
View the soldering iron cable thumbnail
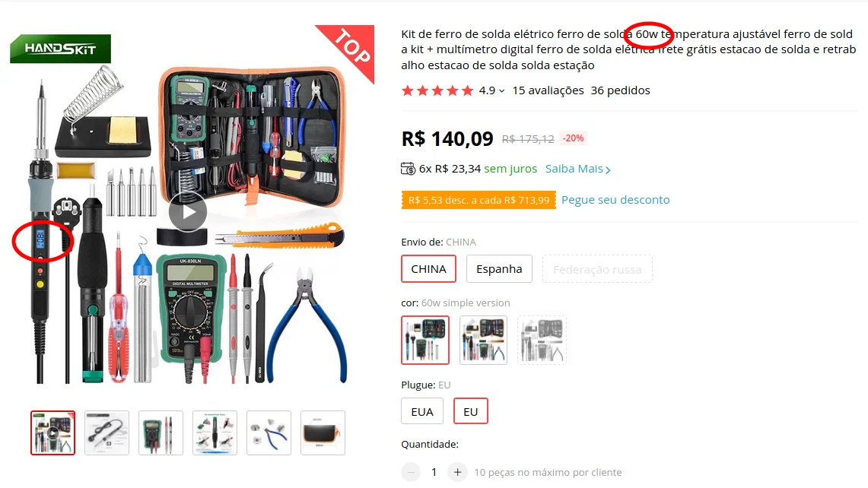pos(107,433)
